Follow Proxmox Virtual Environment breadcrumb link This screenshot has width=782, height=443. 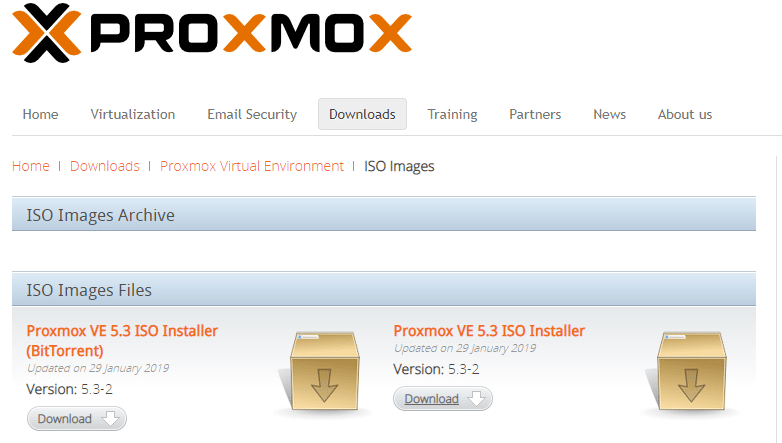coord(252,166)
